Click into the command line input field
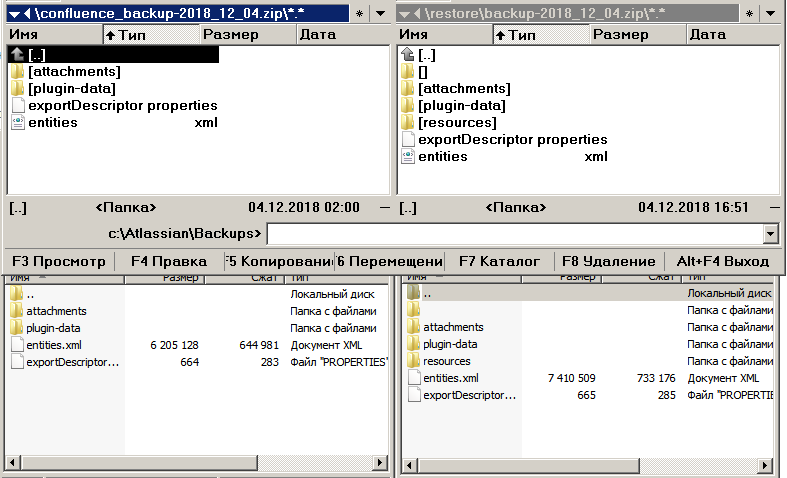This screenshot has width=787, height=478. click(515, 234)
